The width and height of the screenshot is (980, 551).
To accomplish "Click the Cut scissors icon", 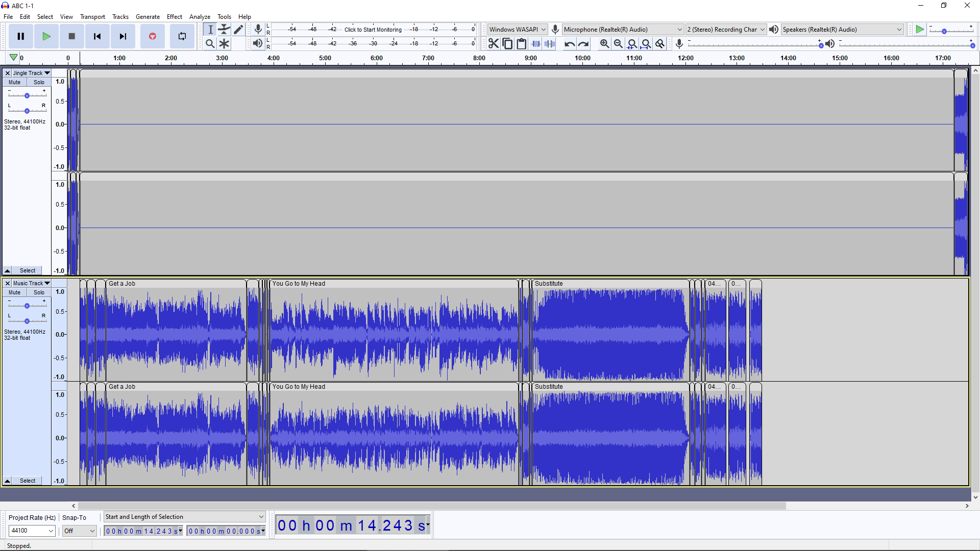I will [x=493, y=44].
